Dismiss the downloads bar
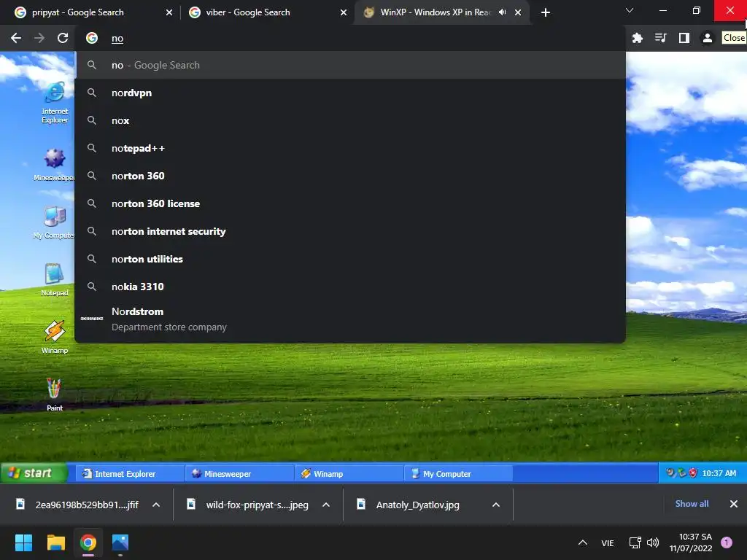This screenshot has height=560, width=747. (x=734, y=504)
